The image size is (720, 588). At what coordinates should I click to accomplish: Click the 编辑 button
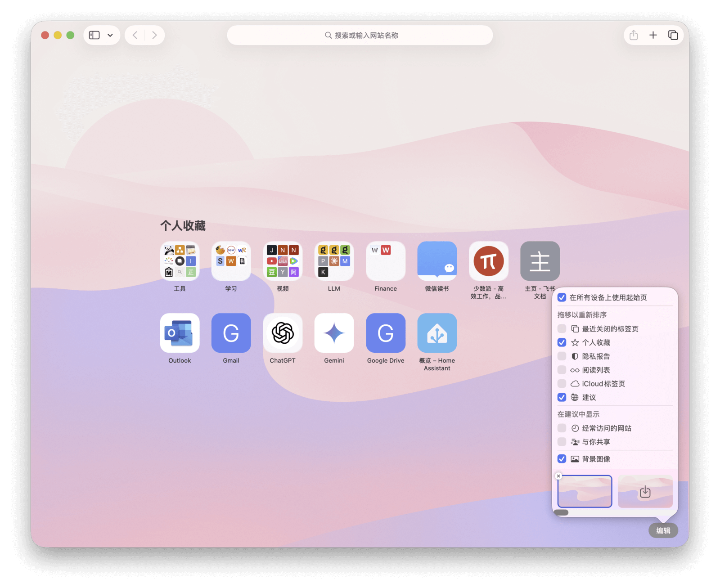(x=663, y=530)
